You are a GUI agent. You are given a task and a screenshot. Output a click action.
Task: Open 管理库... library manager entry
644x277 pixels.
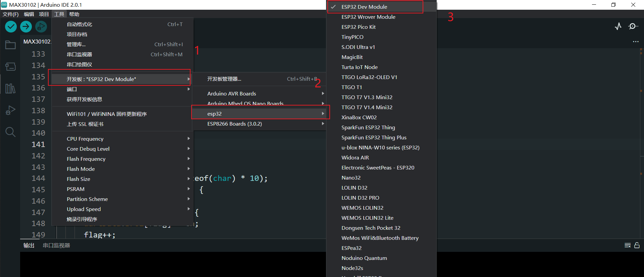(x=122, y=44)
